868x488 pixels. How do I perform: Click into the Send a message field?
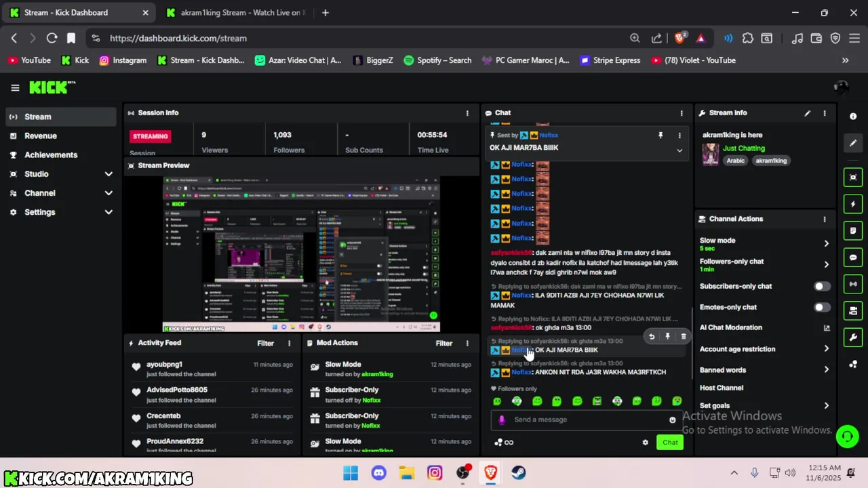[587, 420]
